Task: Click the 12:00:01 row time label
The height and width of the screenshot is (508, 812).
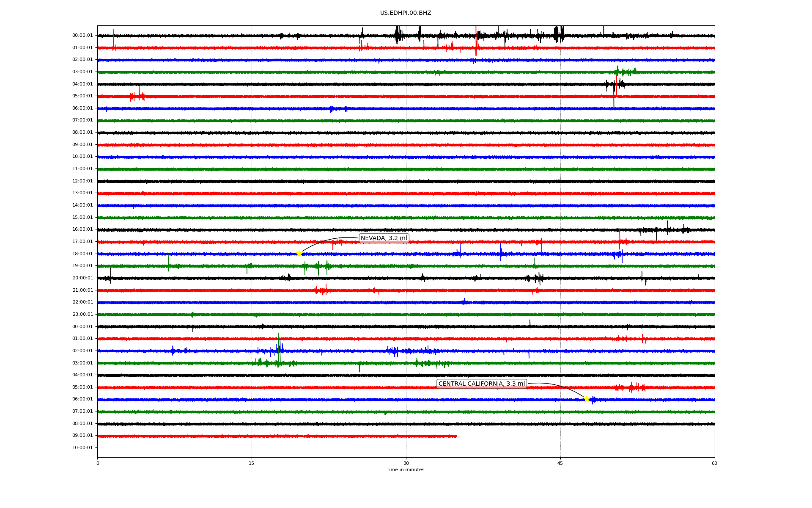Action: (x=82, y=181)
